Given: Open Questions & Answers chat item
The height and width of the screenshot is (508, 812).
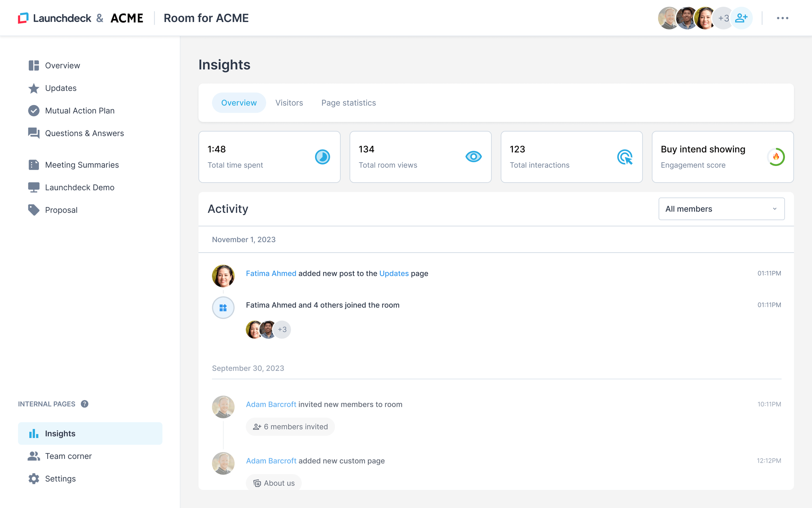Looking at the screenshot, I should click(76, 133).
